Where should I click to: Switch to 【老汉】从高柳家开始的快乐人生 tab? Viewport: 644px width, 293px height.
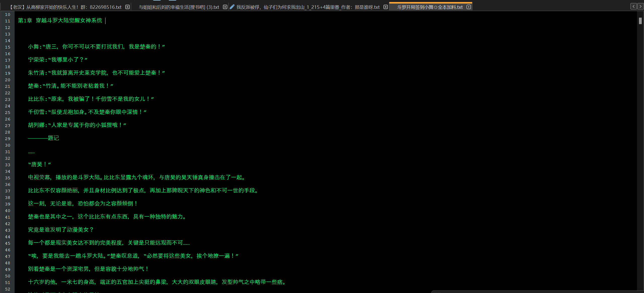[65, 7]
